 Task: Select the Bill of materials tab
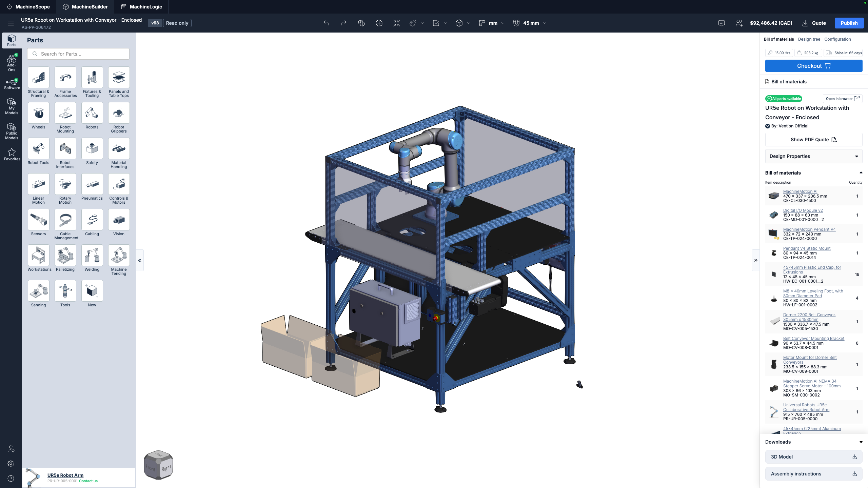click(778, 39)
